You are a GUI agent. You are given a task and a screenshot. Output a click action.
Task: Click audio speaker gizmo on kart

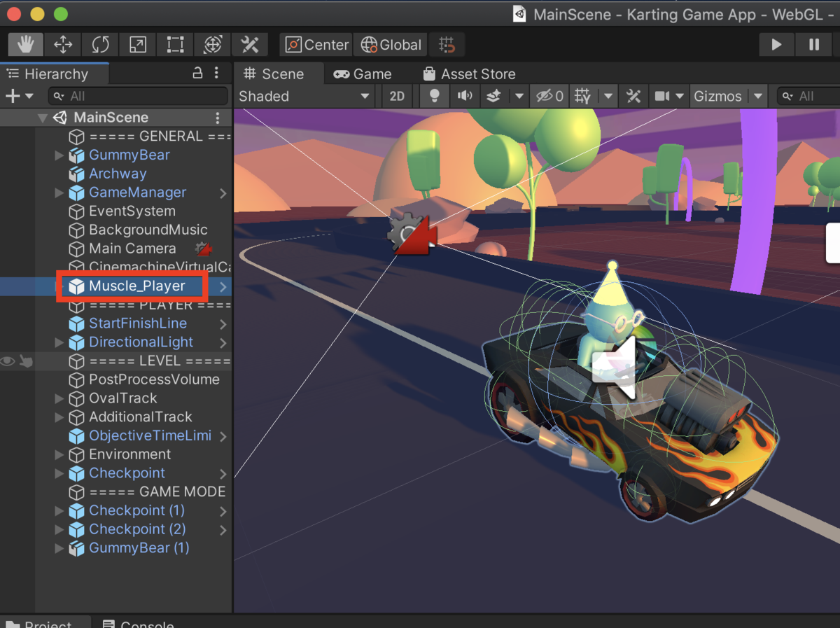coord(615,368)
